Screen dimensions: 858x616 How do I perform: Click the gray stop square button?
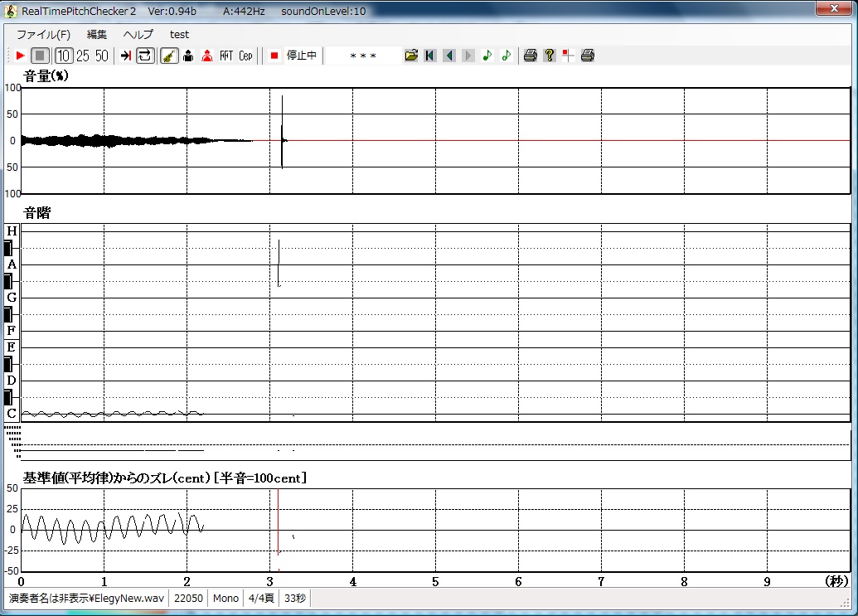[x=40, y=56]
